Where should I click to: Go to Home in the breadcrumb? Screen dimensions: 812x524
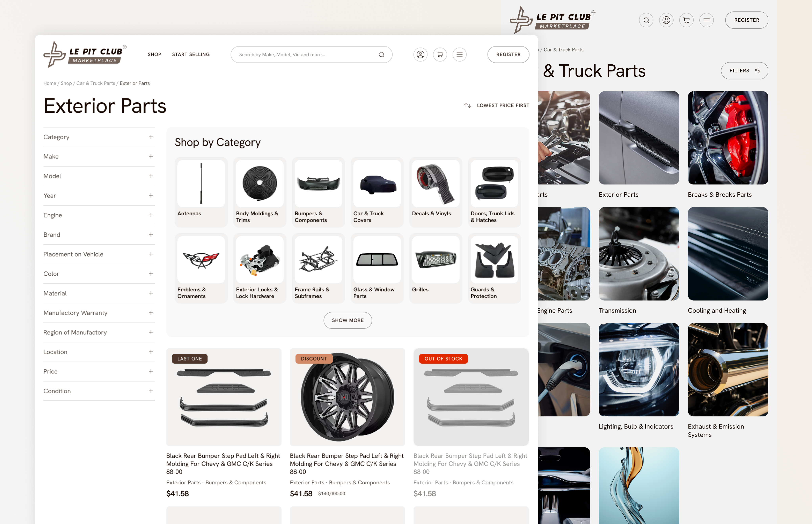pos(50,83)
